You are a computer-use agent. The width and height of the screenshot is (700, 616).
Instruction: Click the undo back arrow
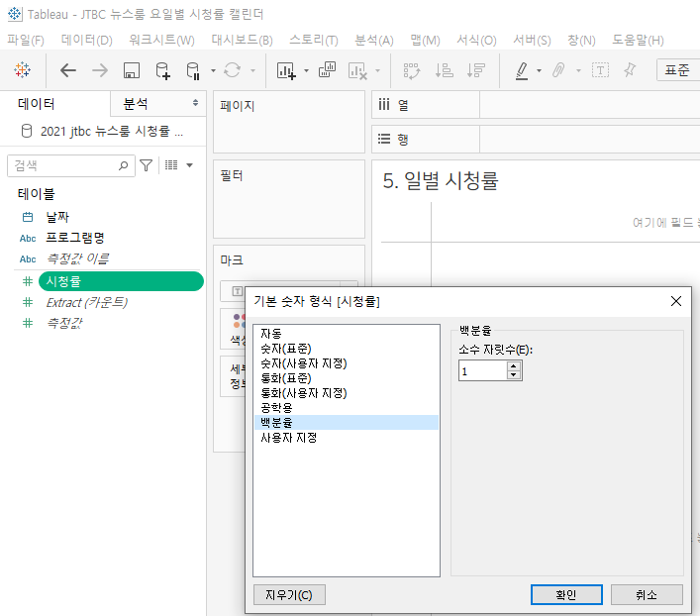coord(68,70)
